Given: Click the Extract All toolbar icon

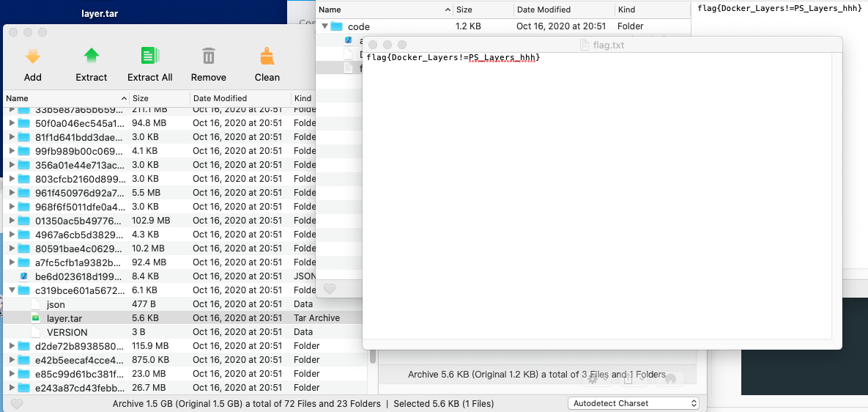Looking at the screenshot, I should 150,56.
